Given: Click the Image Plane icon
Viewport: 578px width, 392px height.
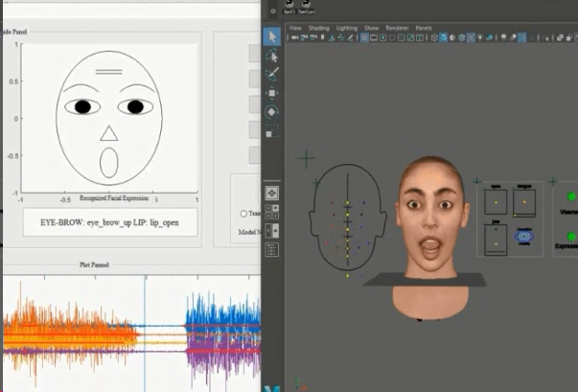Looking at the screenshot, I should coord(332,37).
